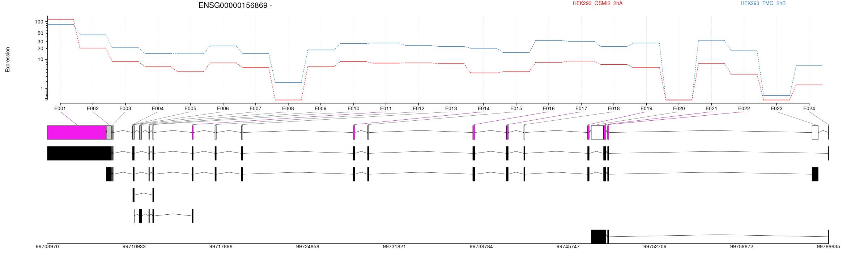
Task: Click exon label E023
Action: pyautogui.click(x=776, y=108)
